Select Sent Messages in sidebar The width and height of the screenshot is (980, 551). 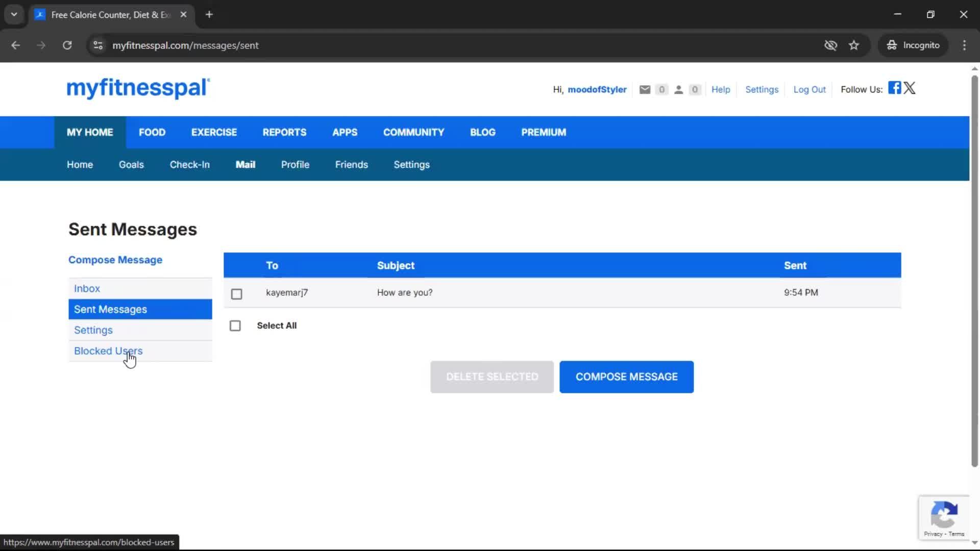tap(140, 309)
